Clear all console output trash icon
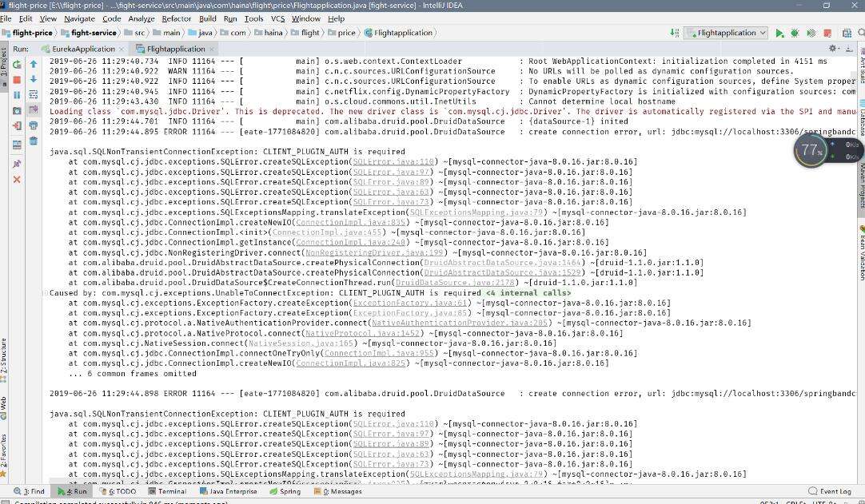The image size is (865, 504). pos(34,141)
